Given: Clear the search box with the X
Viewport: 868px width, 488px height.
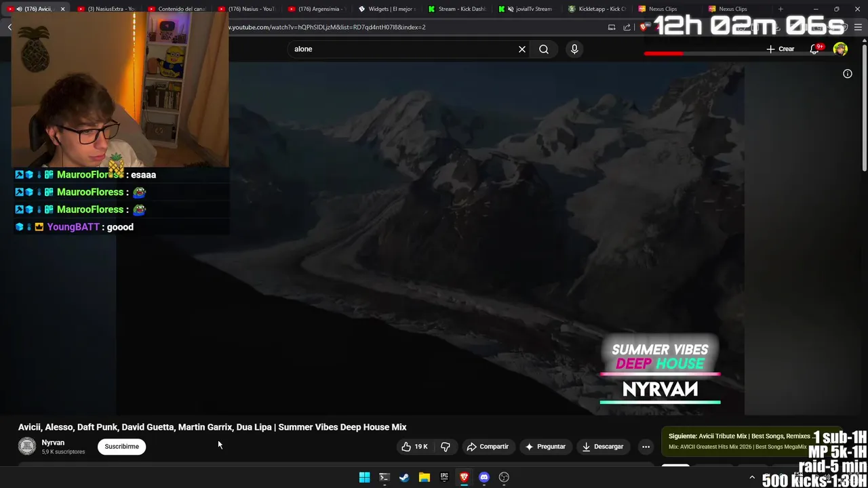Looking at the screenshot, I should point(522,49).
